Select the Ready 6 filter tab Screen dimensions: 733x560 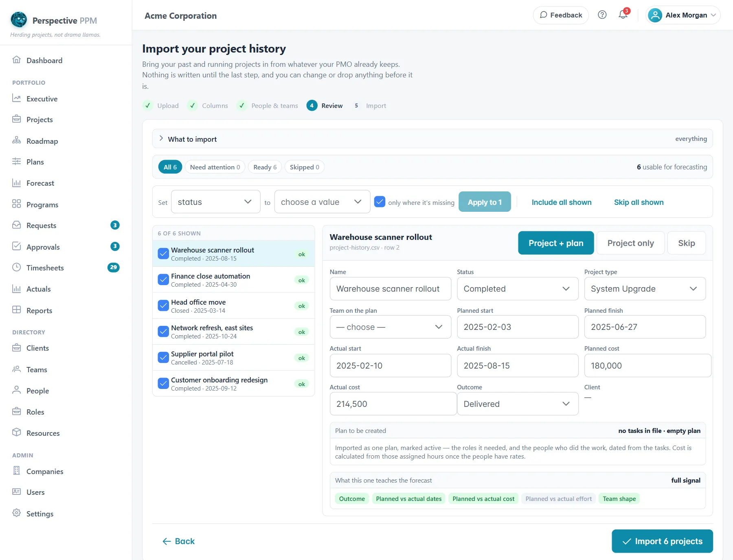pos(265,167)
